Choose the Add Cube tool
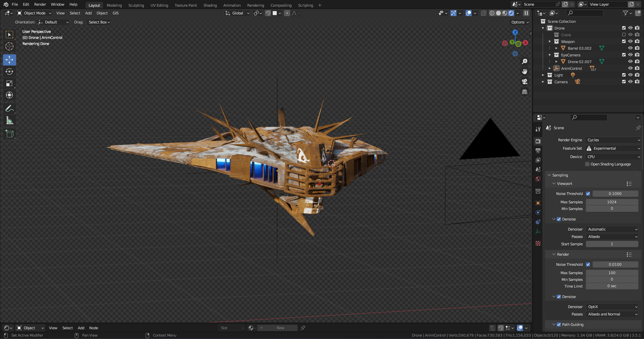 (9, 134)
